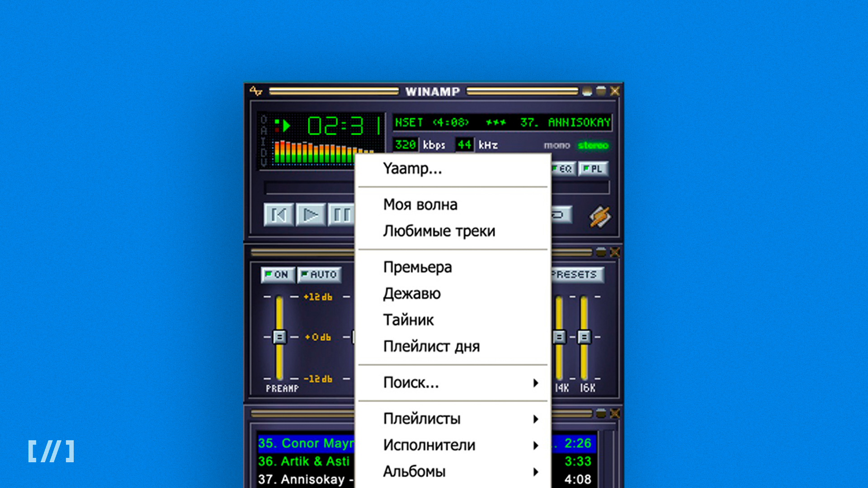Toggle the equalizer ON button

coord(278,275)
